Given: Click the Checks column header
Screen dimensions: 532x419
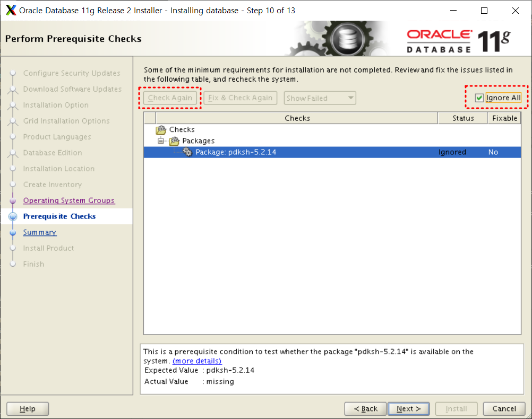Looking at the screenshot, I should (x=297, y=118).
